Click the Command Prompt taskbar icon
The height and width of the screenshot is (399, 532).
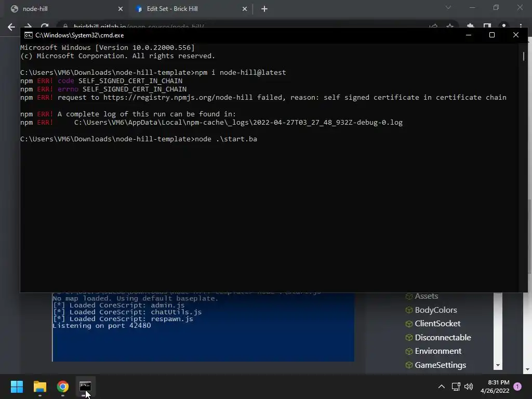coord(85,387)
